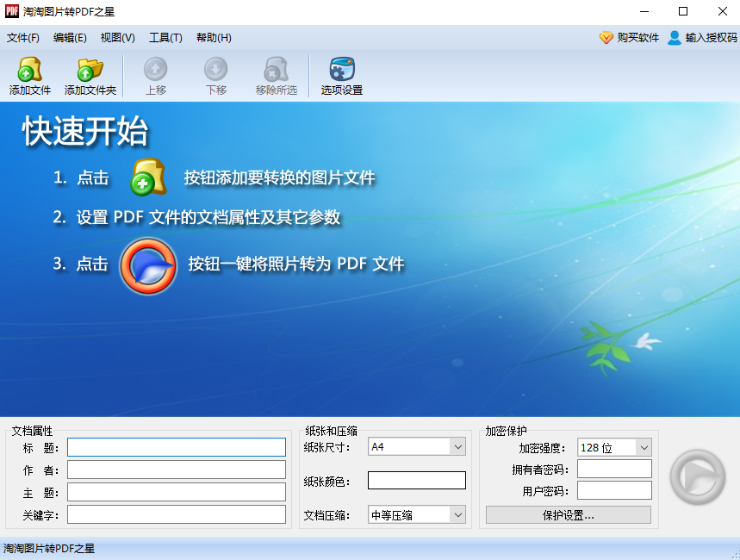
Task: Click the Buy Software (购买软件) link
Action: pos(629,37)
